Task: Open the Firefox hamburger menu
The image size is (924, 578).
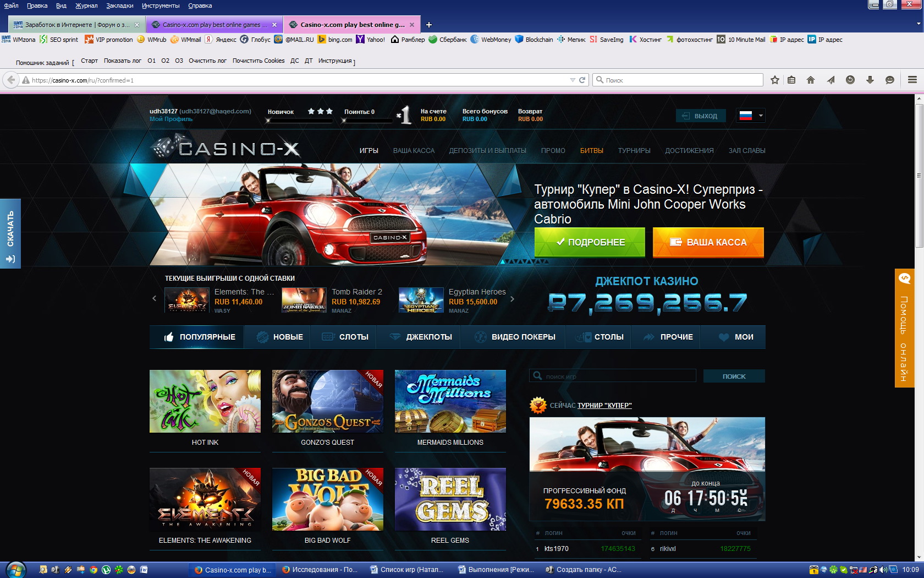Action: pos(912,80)
